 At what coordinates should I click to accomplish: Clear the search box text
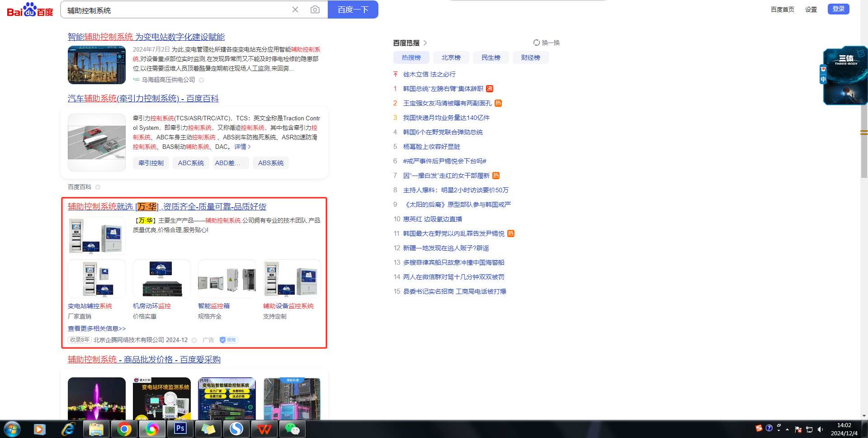point(295,10)
